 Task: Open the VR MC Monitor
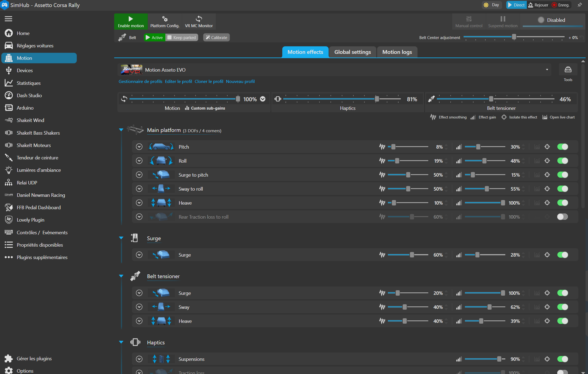coord(199,22)
